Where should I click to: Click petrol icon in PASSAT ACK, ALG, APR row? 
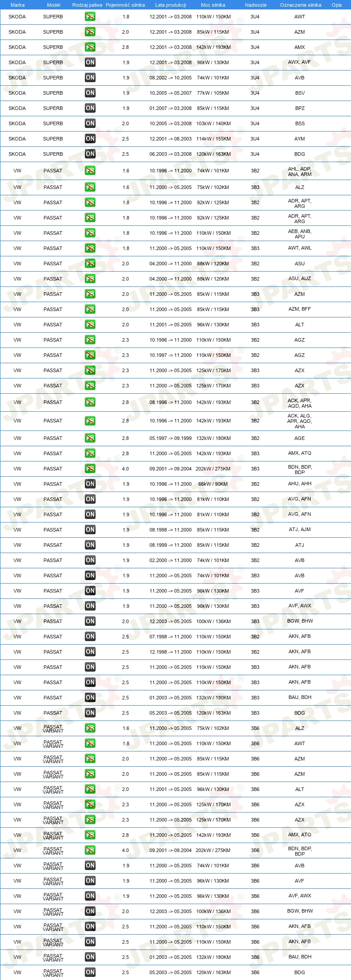[x=90, y=421]
